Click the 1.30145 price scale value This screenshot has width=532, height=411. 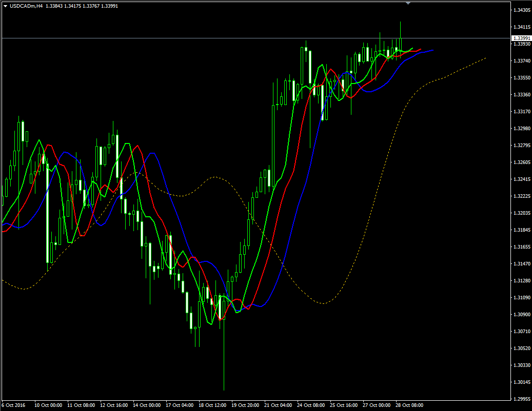[x=522, y=382]
